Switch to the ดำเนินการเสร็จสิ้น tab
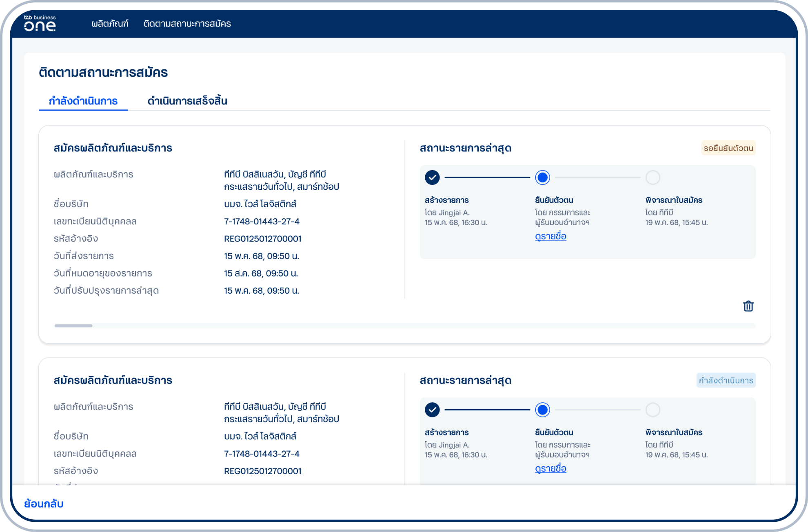The height and width of the screenshot is (532, 808). pos(187,101)
